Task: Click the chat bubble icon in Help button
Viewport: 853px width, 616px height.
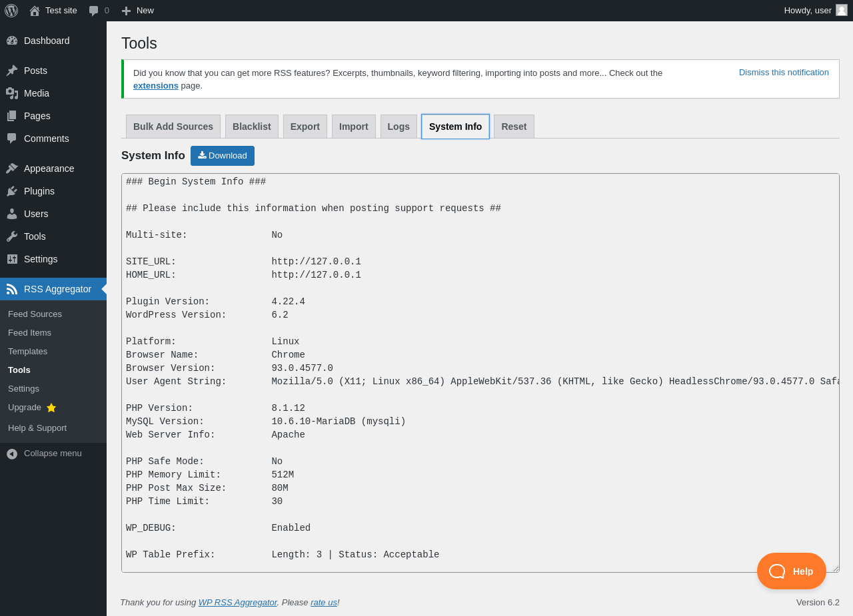Action: [777, 571]
